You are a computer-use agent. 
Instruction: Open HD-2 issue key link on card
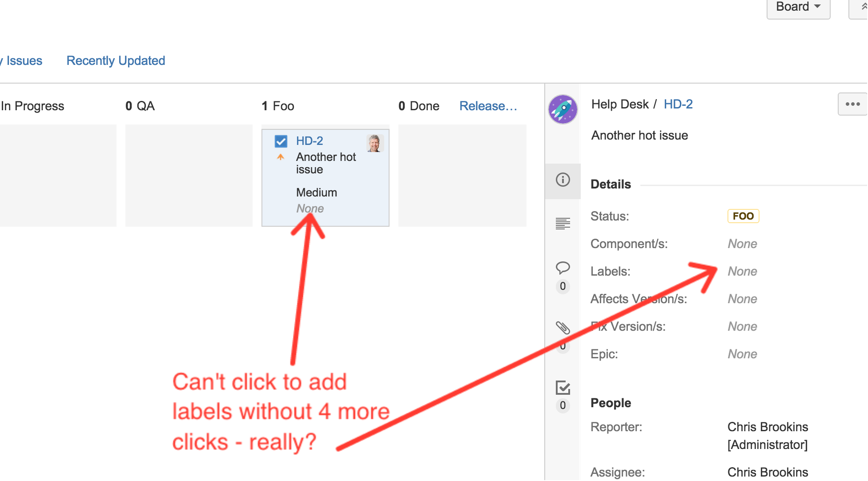(309, 141)
